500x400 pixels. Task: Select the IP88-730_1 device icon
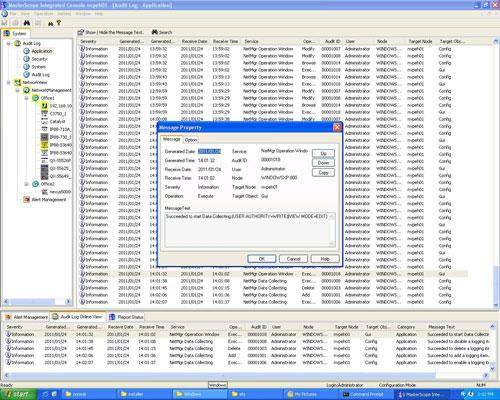44,137
